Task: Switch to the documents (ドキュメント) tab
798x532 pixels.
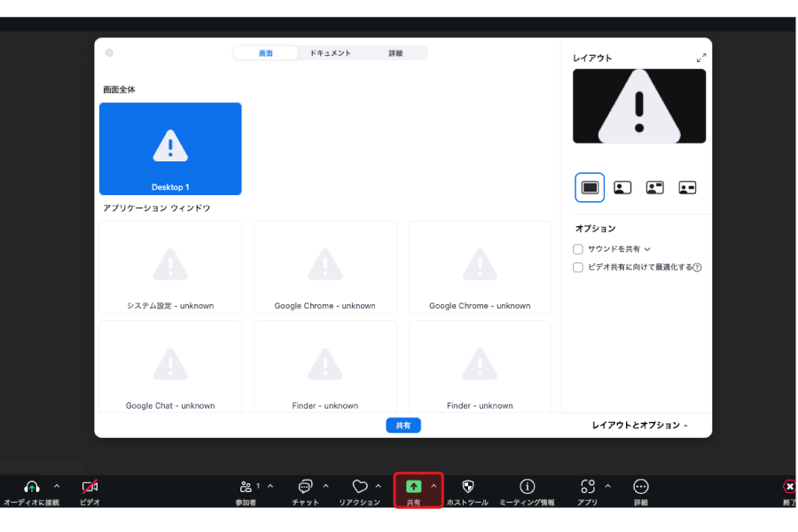Action: (330, 53)
